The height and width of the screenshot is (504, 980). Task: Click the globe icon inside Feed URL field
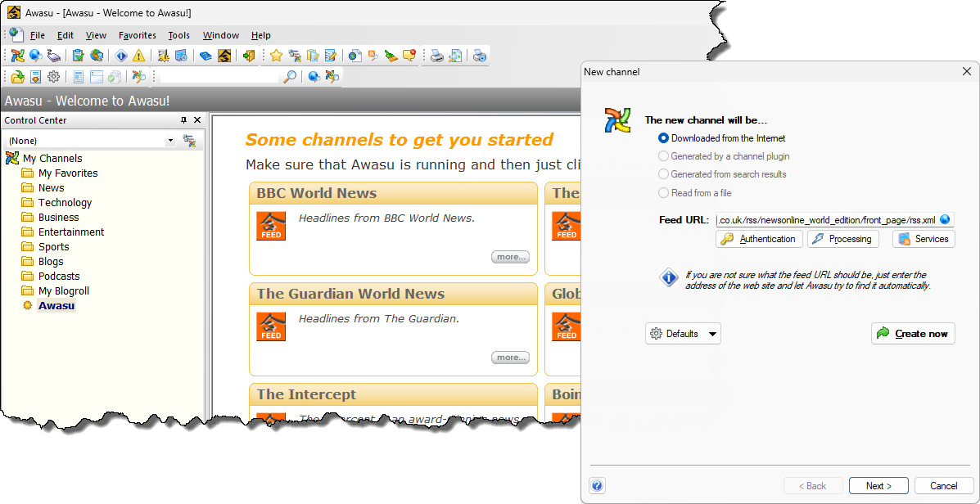tap(945, 220)
